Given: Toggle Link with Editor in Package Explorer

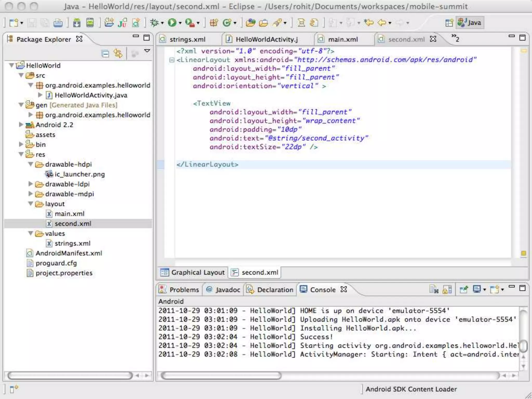Looking at the screenshot, I should pos(118,54).
